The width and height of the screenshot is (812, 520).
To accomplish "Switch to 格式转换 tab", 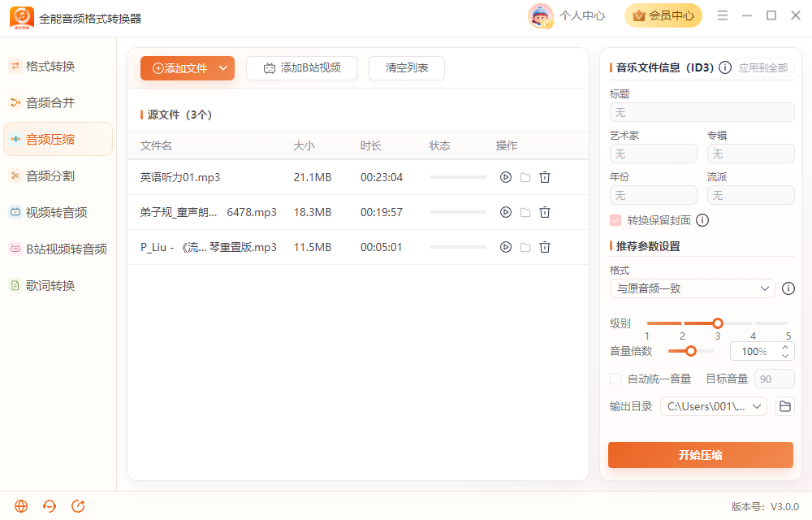I will coord(58,67).
